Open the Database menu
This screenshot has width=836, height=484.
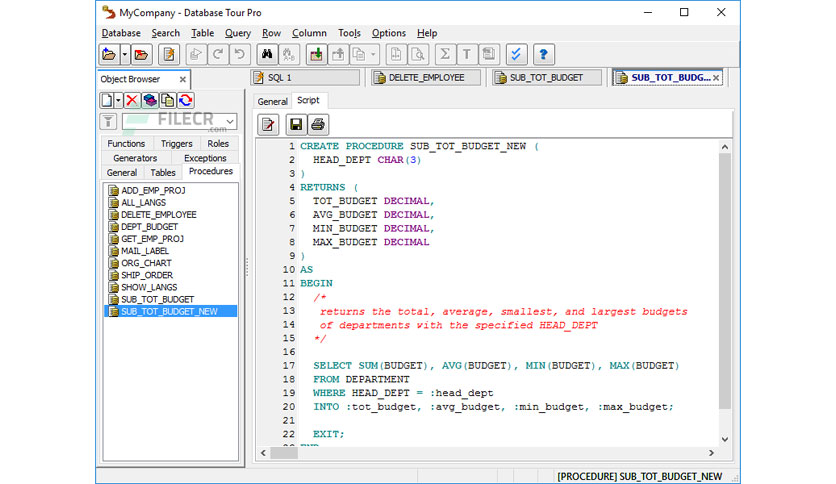121,33
